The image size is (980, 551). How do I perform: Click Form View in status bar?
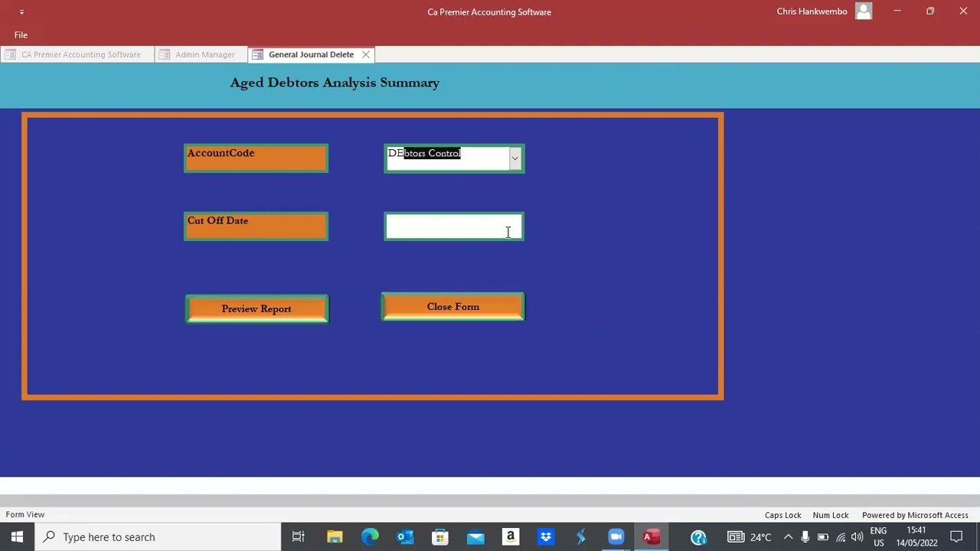25,514
